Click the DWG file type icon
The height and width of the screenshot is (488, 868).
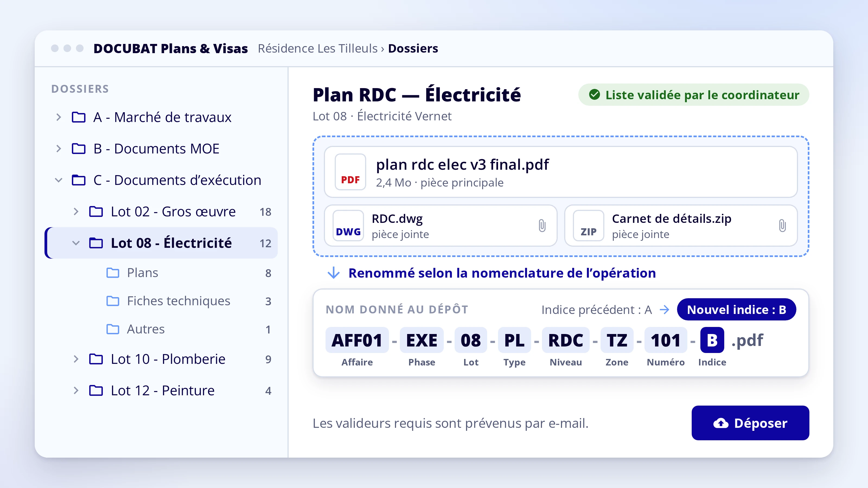tap(348, 226)
